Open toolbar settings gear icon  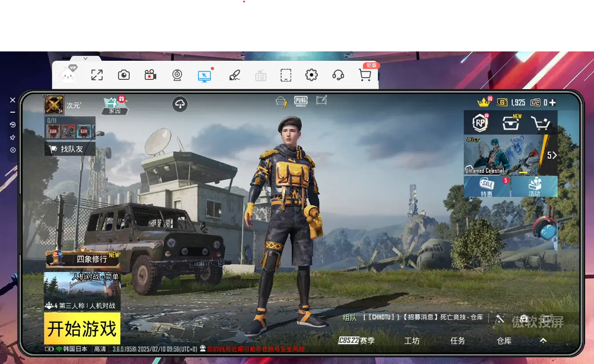tap(312, 75)
